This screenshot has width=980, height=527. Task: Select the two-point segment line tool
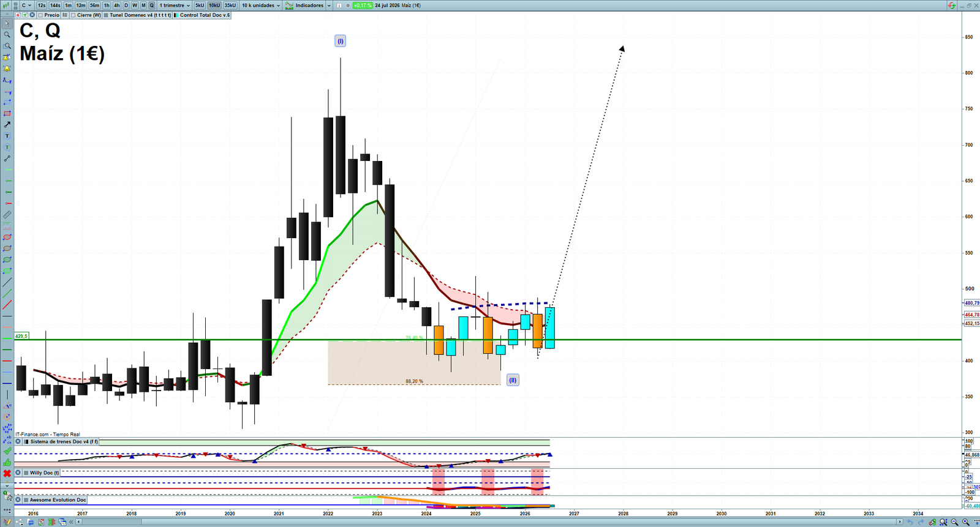(x=7, y=159)
